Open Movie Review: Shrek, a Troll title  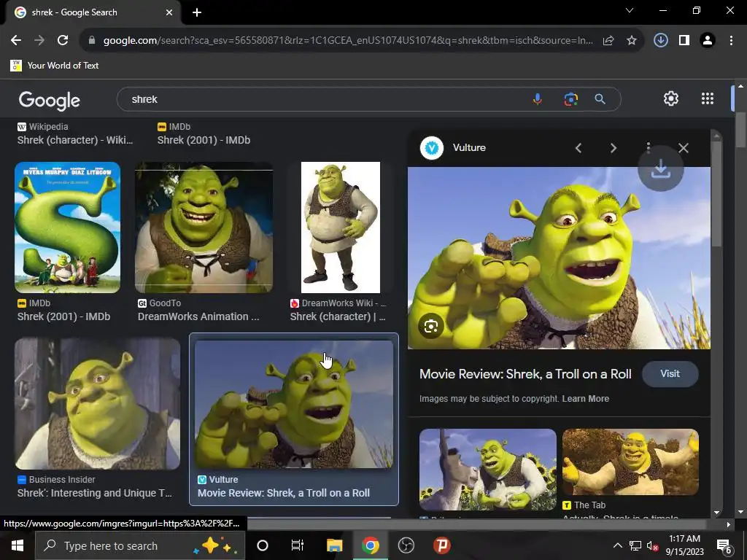pos(525,374)
